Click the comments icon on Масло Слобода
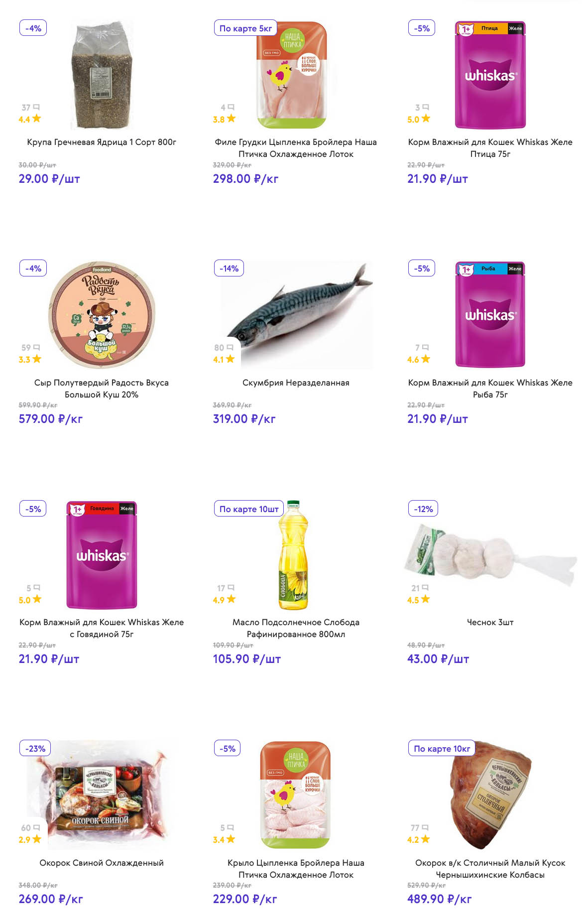Screen dimensions: 584x924 point(231,588)
